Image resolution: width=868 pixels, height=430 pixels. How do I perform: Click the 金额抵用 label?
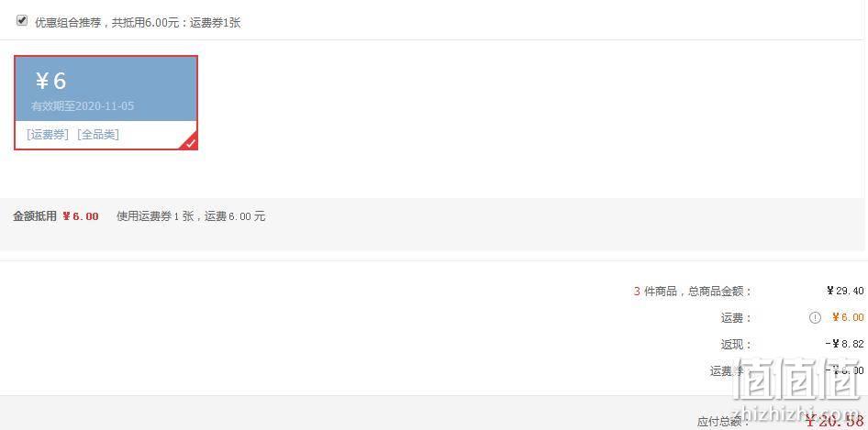click(35, 216)
